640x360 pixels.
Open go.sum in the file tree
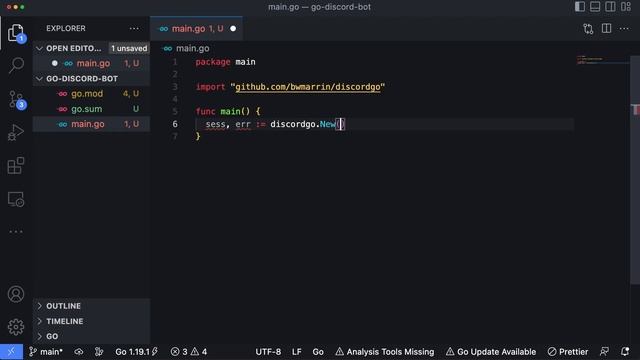[x=92, y=109]
